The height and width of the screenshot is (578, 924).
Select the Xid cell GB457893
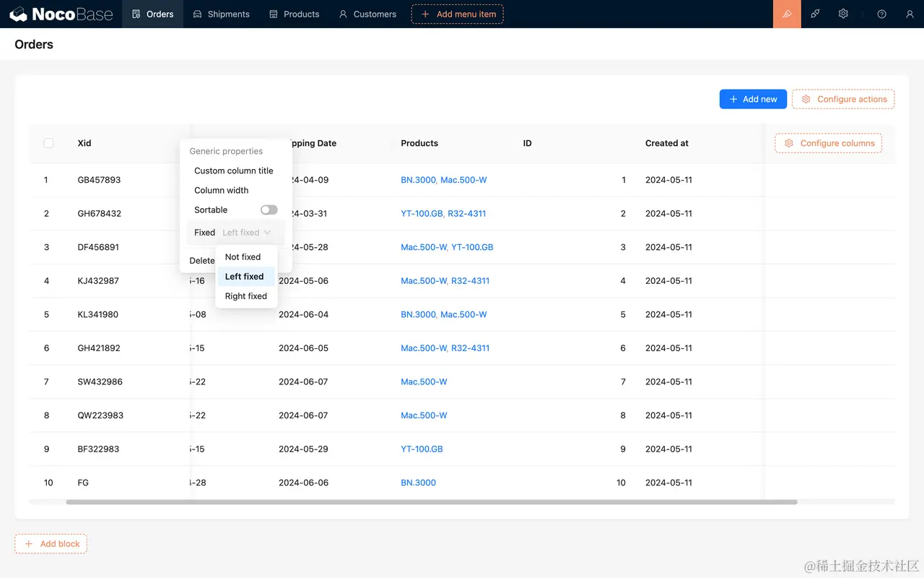tap(99, 180)
